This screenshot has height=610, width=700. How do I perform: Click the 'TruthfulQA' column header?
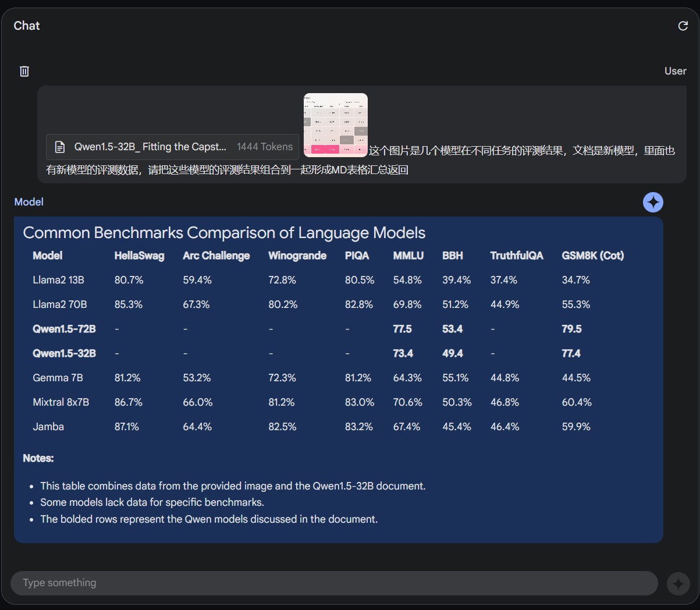click(x=517, y=256)
